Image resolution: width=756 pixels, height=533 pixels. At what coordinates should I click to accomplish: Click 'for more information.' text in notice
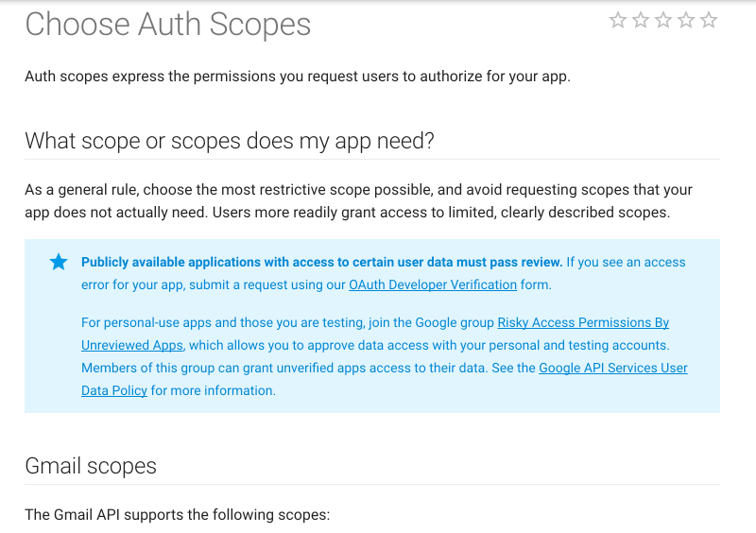click(214, 390)
